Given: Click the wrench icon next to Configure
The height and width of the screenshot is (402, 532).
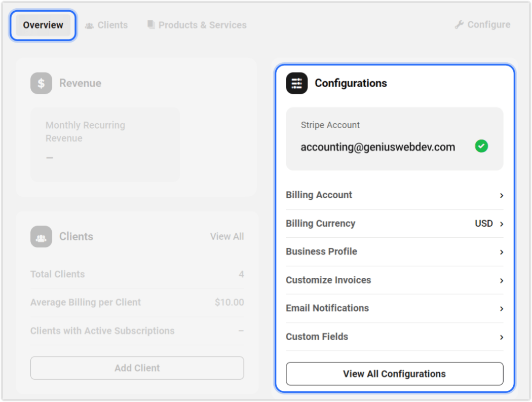Looking at the screenshot, I should pos(460,24).
